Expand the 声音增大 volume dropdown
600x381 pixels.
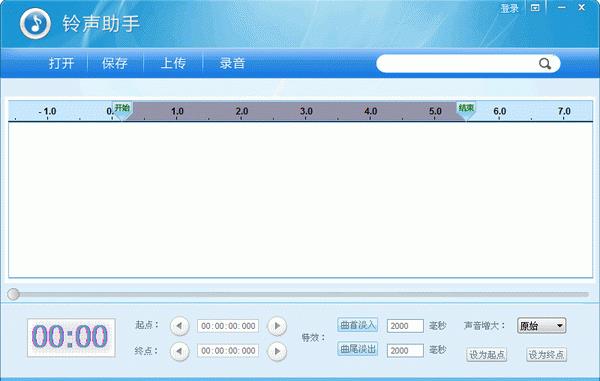click(x=541, y=326)
